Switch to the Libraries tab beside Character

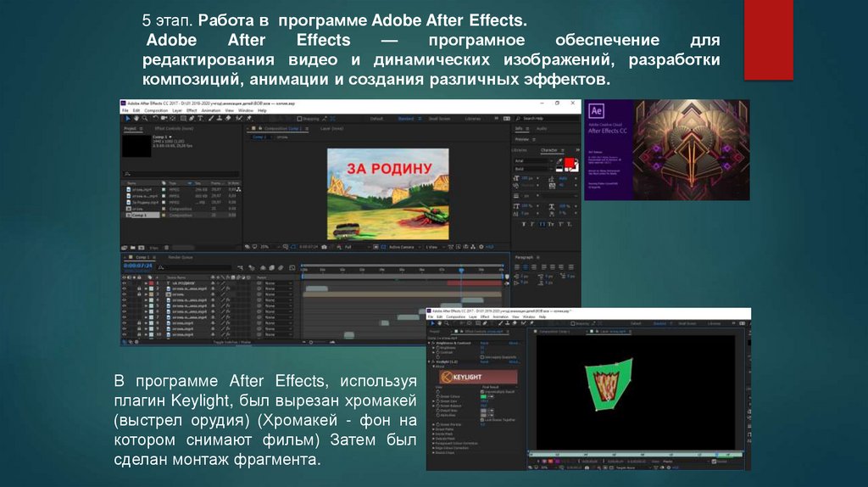519,150
